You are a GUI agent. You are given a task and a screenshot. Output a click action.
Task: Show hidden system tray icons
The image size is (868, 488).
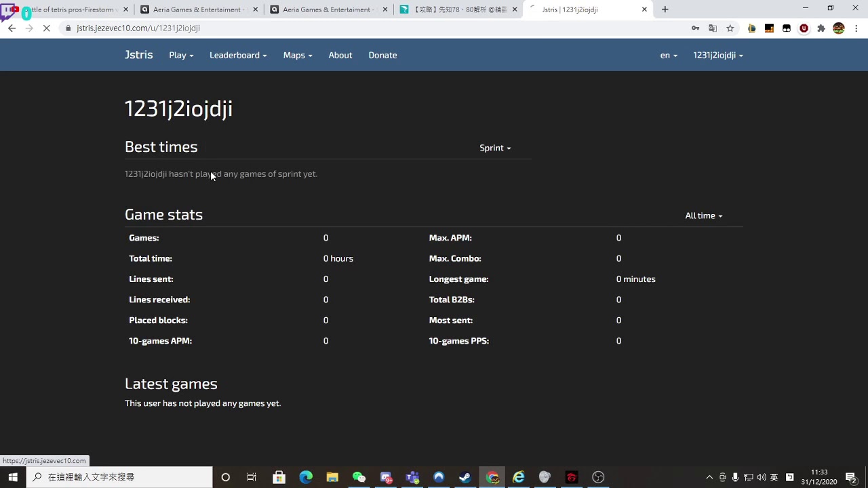click(x=709, y=477)
